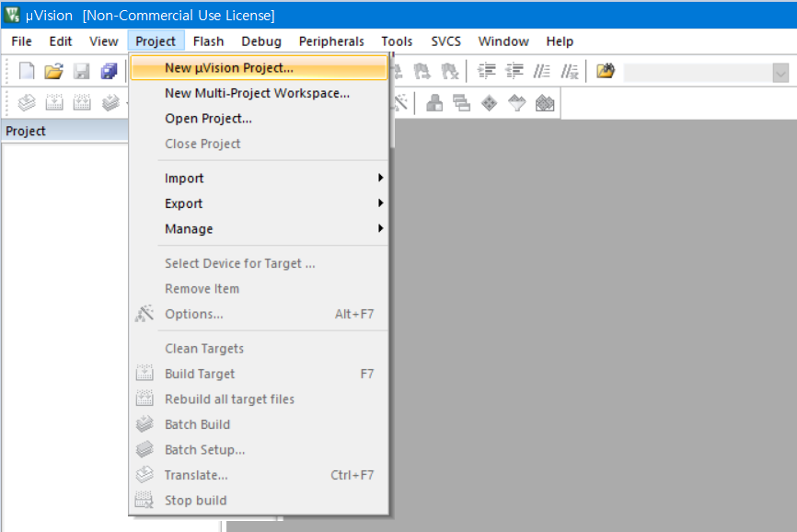Click the Open file folder icon
The height and width of the screenshot is (532, 797).
click(54, 71)
